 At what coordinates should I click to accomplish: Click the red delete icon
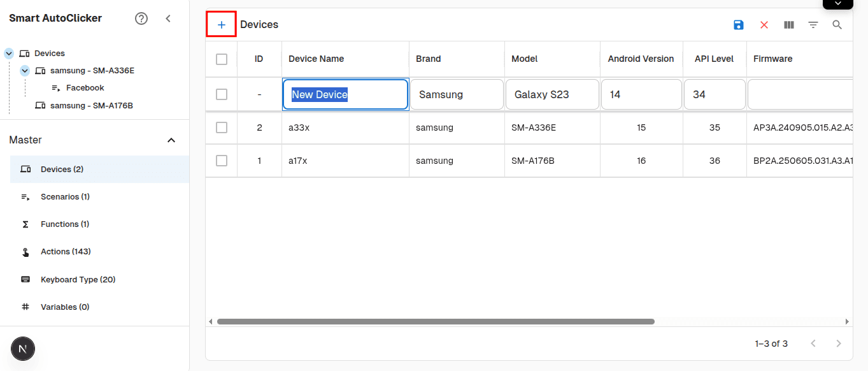pyautogui.click(x=764, y=25)
